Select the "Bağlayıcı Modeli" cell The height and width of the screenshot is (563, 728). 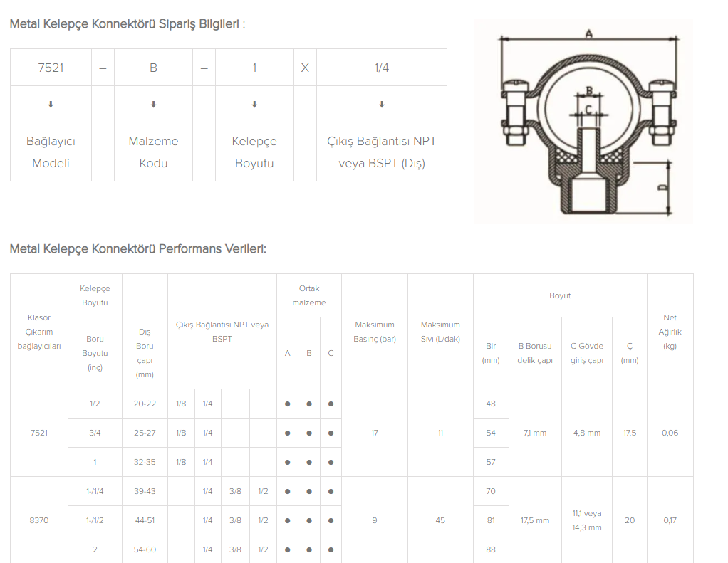(51, 152)
